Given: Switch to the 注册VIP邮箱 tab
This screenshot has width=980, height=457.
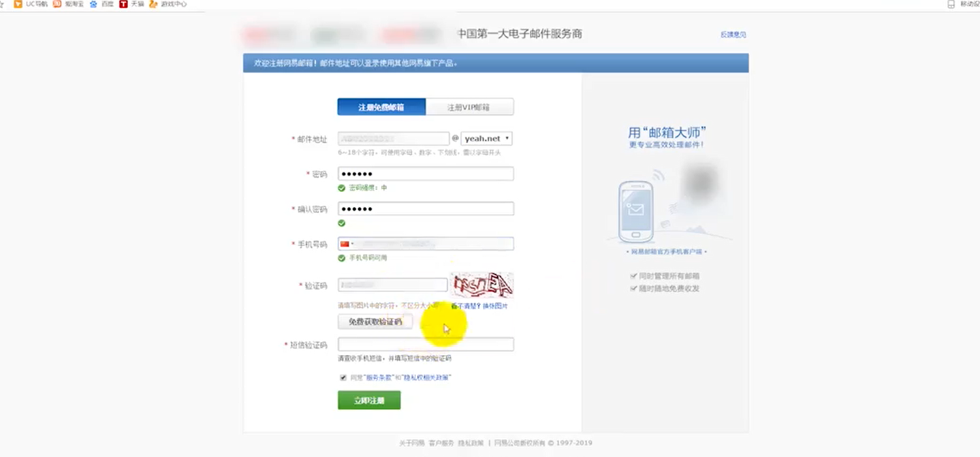Looking at the screenshot, I should tap(469, 107).
